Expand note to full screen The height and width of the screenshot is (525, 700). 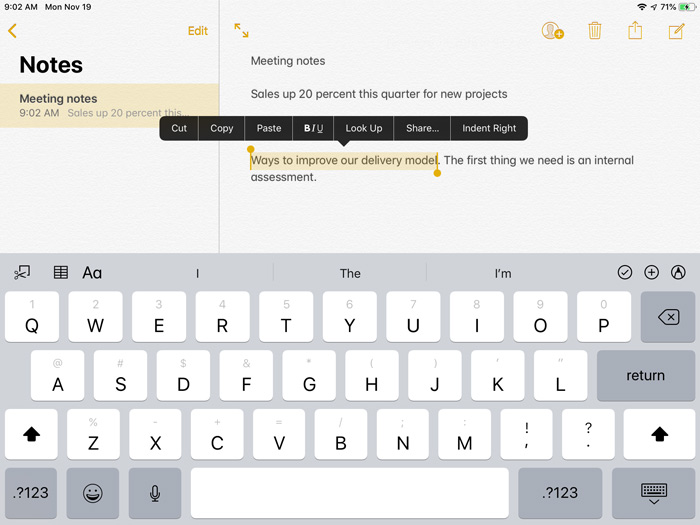(242, 31)
